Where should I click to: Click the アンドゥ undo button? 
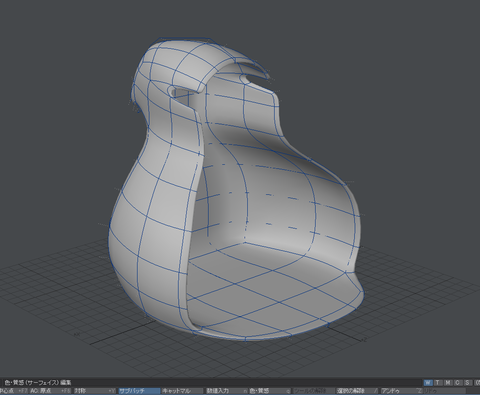point(401,391)
